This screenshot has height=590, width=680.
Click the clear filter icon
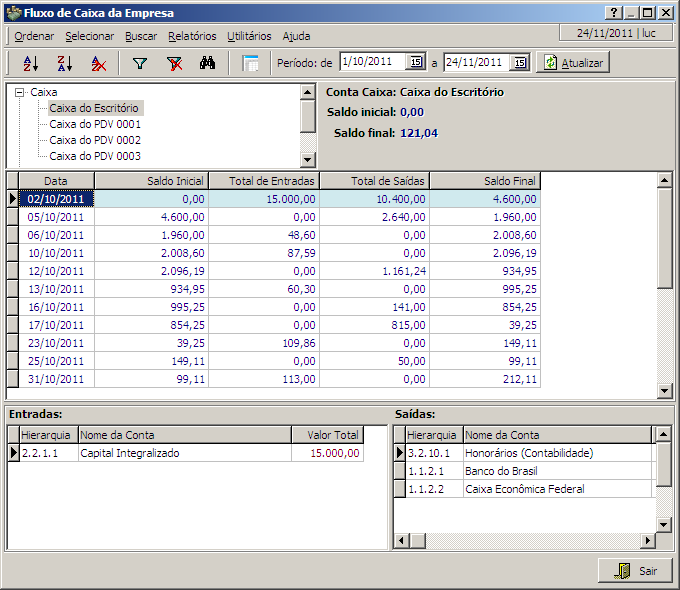coord(174,63)
